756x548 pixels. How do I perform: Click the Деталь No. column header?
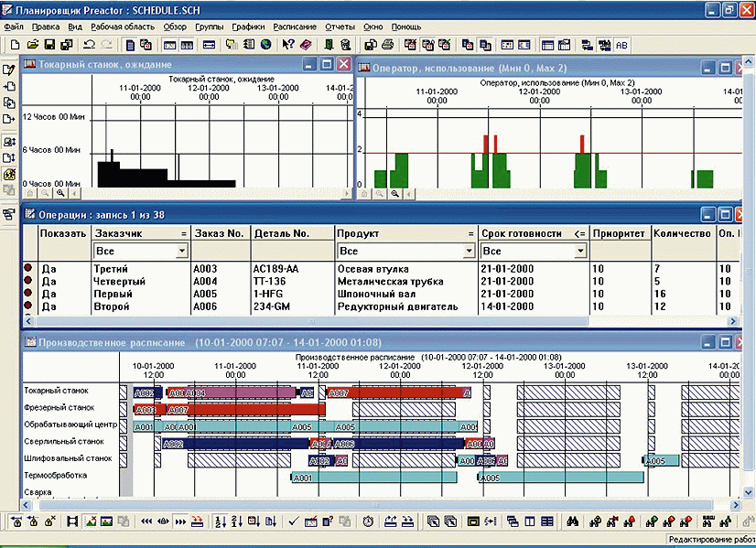point(283,233)
